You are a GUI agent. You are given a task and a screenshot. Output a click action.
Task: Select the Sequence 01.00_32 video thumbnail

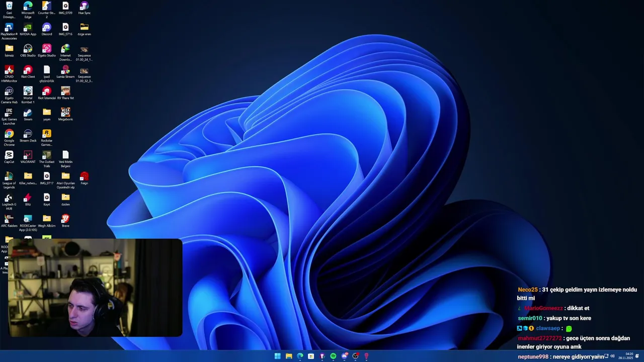(x=84, y=74)
